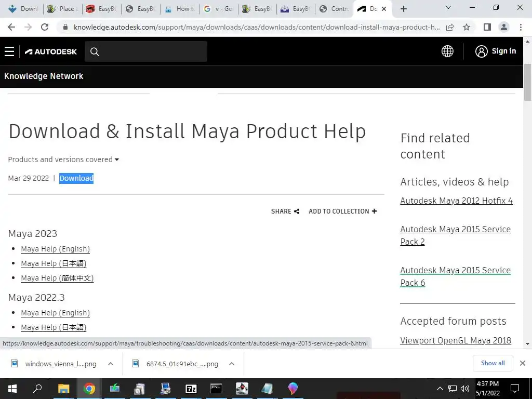
Task: Open the Windows Start menu
Action: 12,389
